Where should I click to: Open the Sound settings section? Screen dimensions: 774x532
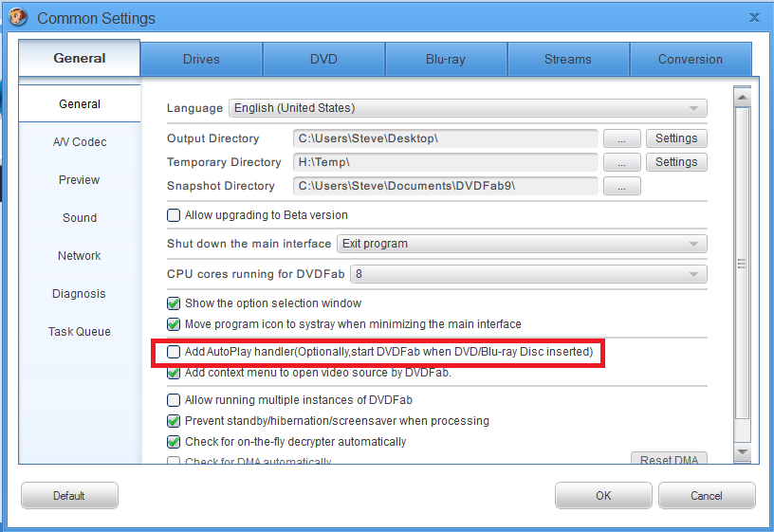tap(80, 218)
